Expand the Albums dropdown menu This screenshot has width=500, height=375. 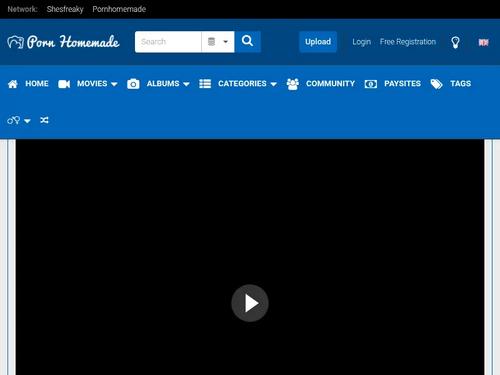[168, 84]
